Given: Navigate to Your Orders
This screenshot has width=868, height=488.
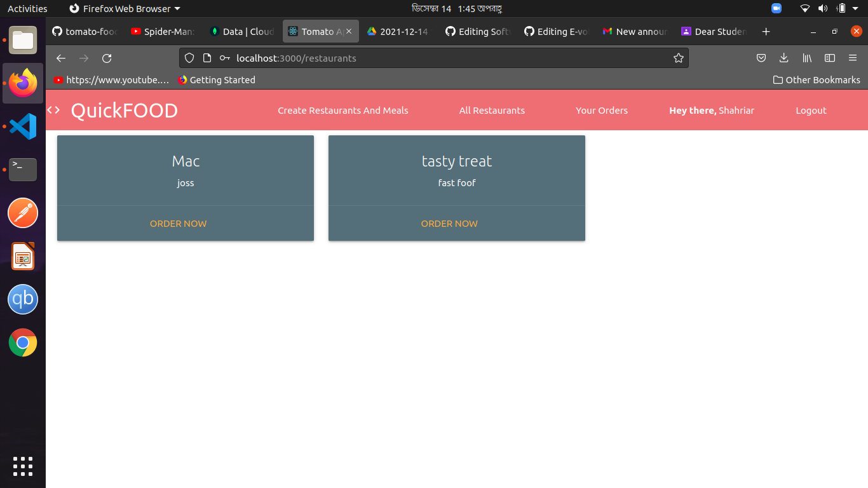Looking at the screenshot, I should pos(601,110).
